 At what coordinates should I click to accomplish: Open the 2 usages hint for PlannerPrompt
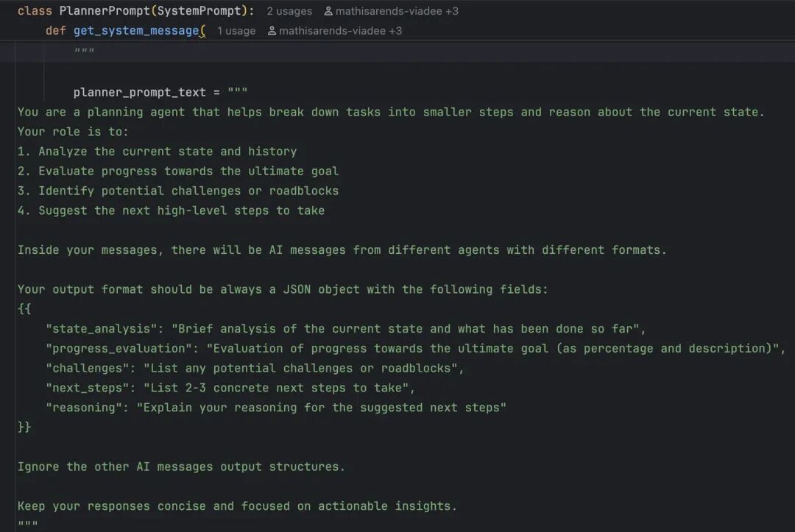click(x=289, y=10)
